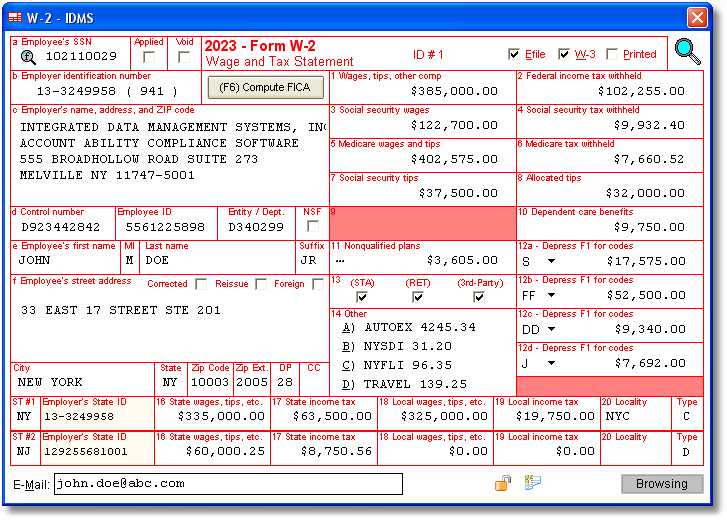This screenshot has width=727, height=520.
Task: Open the 12d code dropdown showing J
Action: (551, 363)
